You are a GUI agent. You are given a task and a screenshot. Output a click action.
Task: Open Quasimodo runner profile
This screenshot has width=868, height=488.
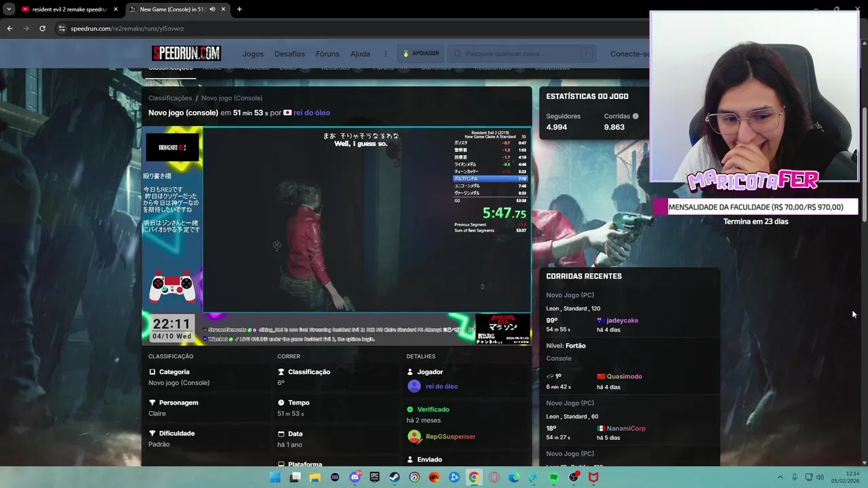[x=624, y=377]
